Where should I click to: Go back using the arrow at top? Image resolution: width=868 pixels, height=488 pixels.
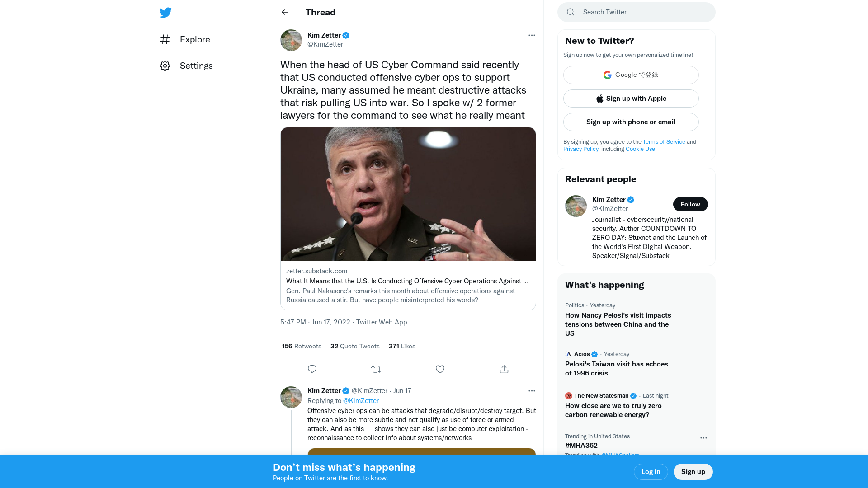click(284, 12)
